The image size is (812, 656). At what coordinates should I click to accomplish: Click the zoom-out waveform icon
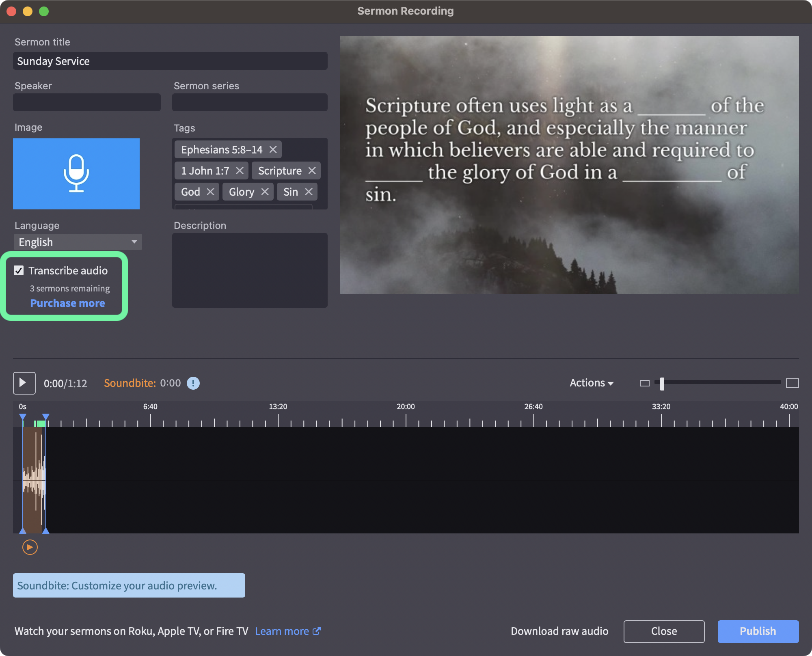(644, 383)
